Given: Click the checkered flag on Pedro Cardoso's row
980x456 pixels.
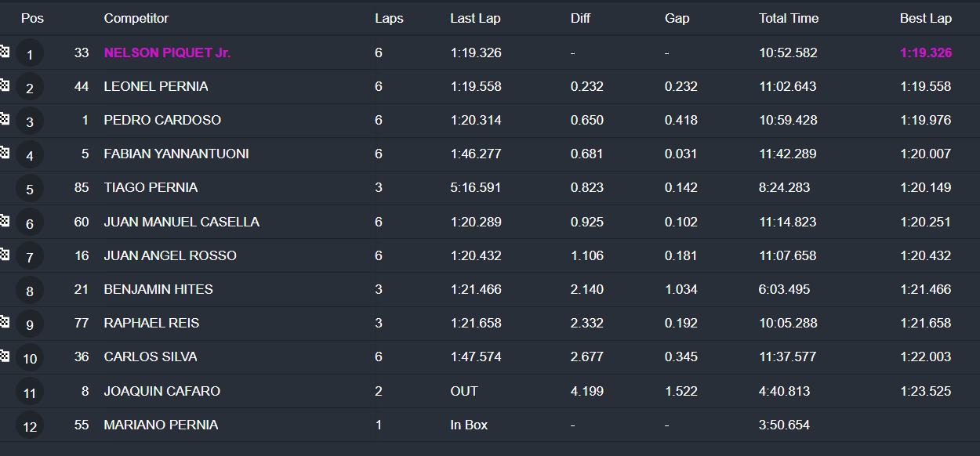Looking at the screenshot, I should pyautogui.click(x=4, y=118).
